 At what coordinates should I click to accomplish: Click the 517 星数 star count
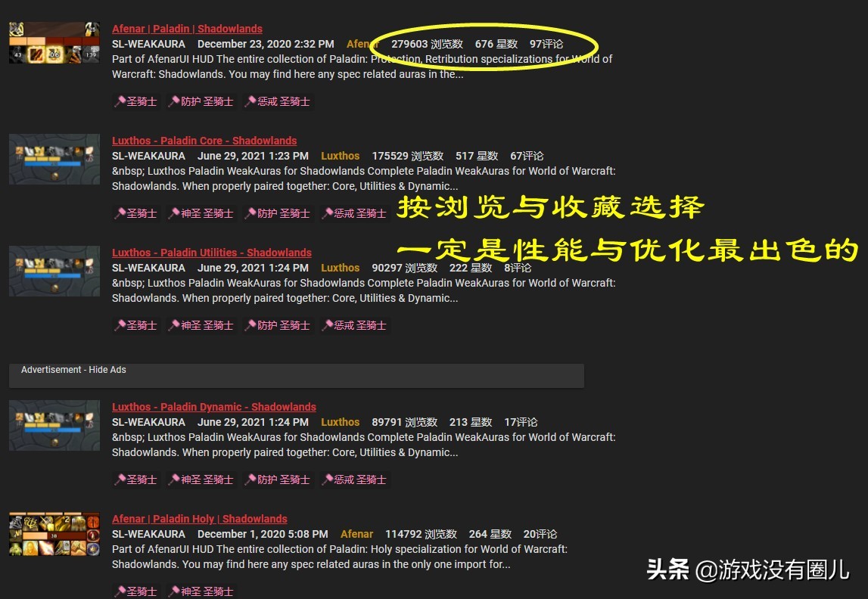click(478, 156)
